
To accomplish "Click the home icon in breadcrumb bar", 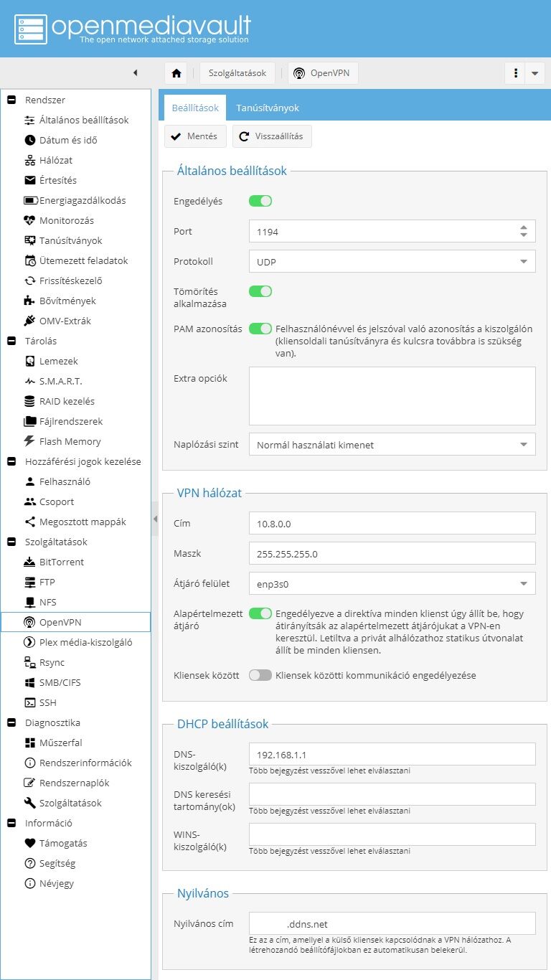I will click(x=176, y=73).
